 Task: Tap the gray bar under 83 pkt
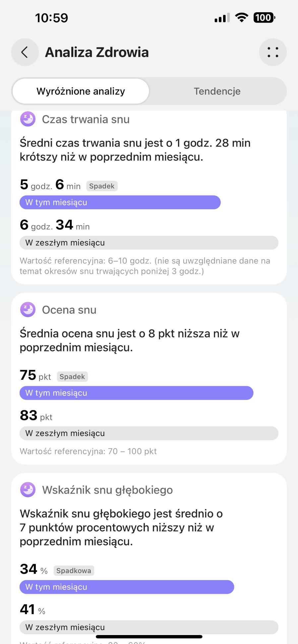pos(149,433)
